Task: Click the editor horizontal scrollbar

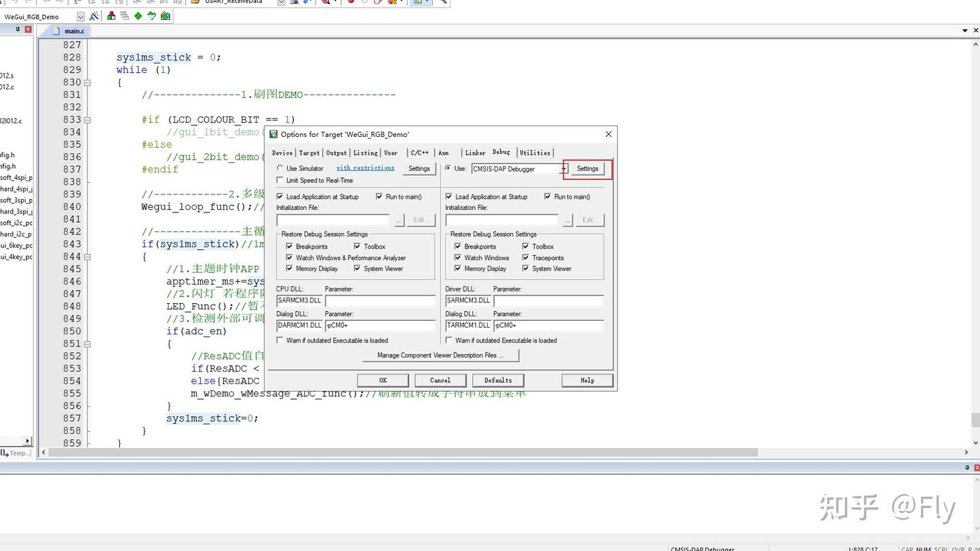Action: point(403,452)
